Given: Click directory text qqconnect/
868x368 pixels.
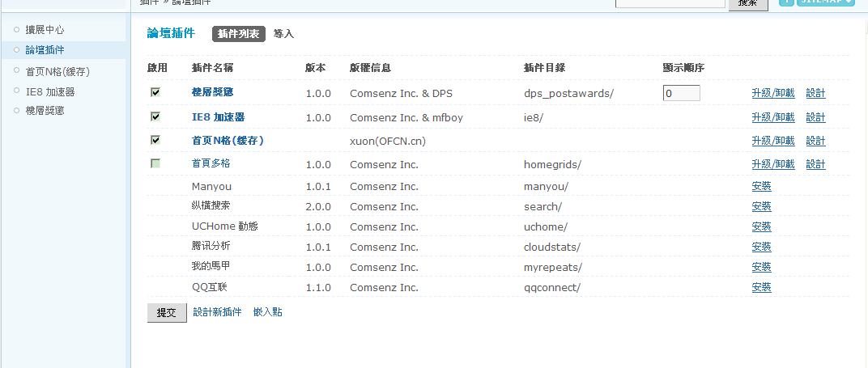Looking at the screenshot, I should tap(552, 288).
